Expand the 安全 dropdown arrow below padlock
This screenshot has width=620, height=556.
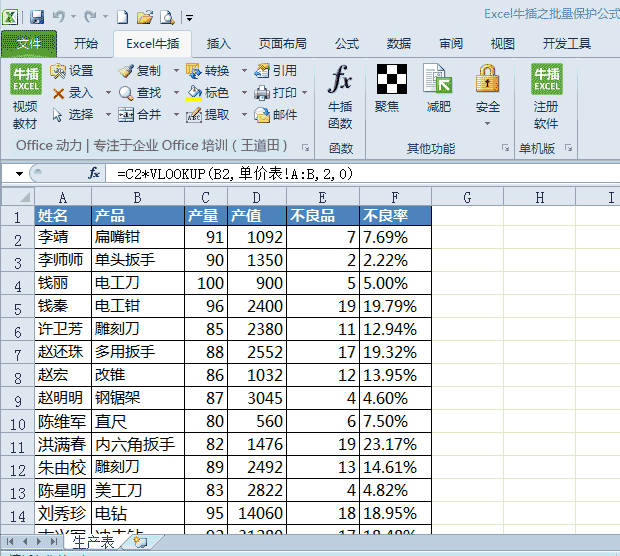(x=488, y=123)
